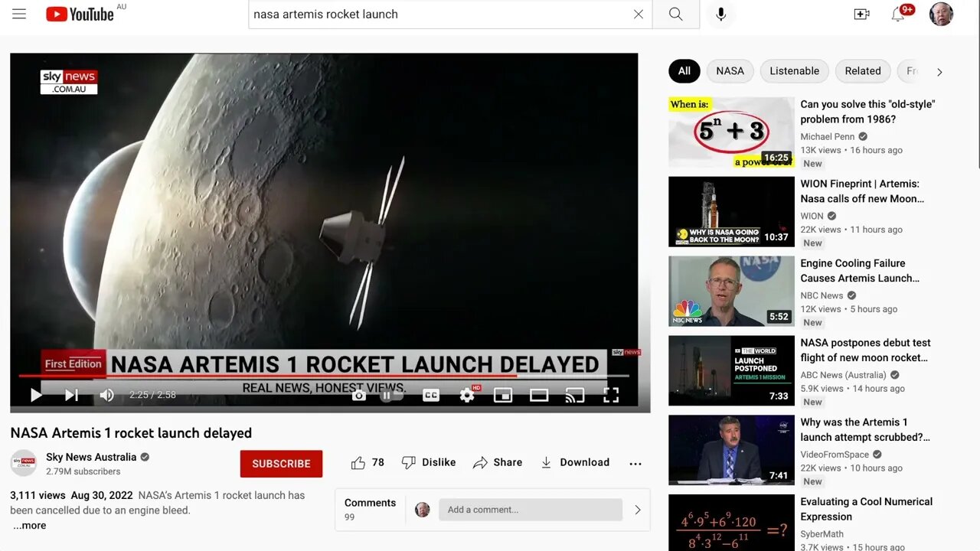Image resolution: width=980 pixels, height=551 pixels.
Task: Select the Listenable filter chip
Action: (x=794, y=71)
